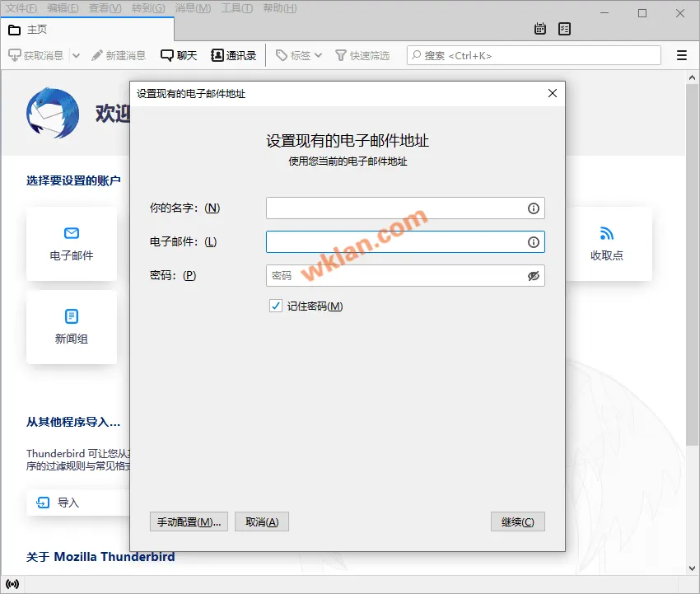Open the Chat (聊天) toolbar button
Screen dimensions: 700x594
[179, 55]
